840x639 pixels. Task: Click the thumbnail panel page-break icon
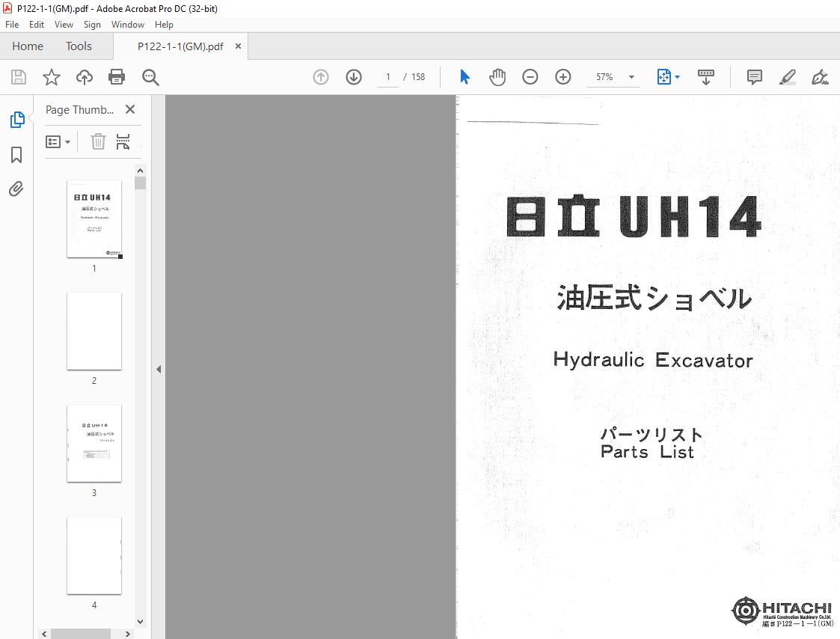pos(123,142)
